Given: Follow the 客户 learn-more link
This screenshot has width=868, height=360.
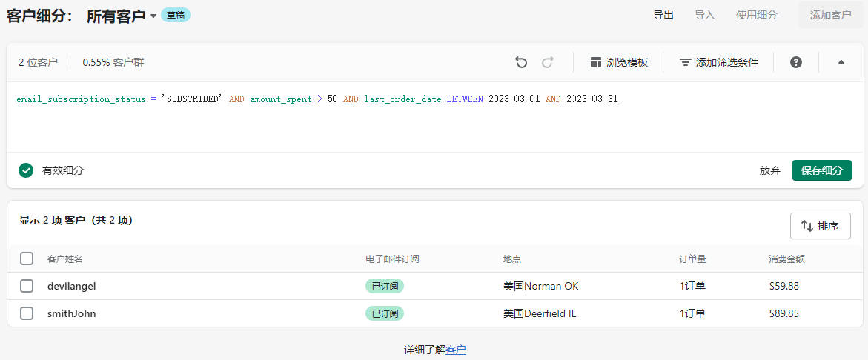Looking at the screenshot, I should click(456, 350).
